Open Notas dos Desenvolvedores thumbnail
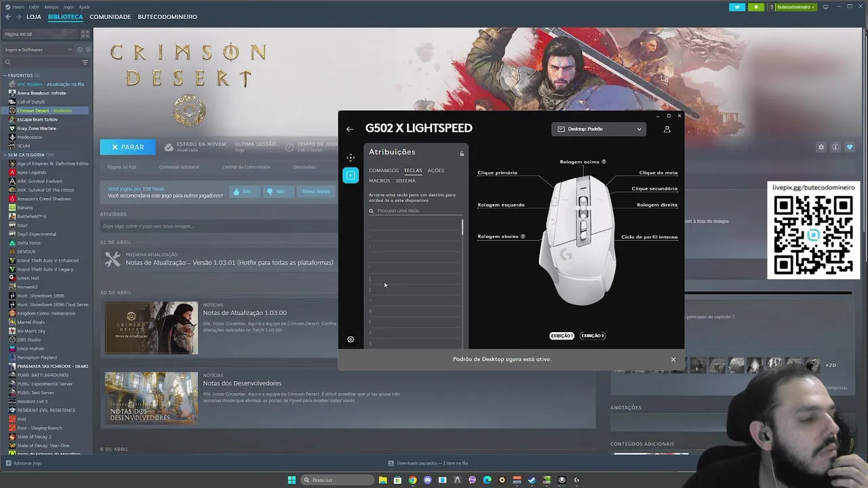Screen dimensions: 868x488 [151, 398]
